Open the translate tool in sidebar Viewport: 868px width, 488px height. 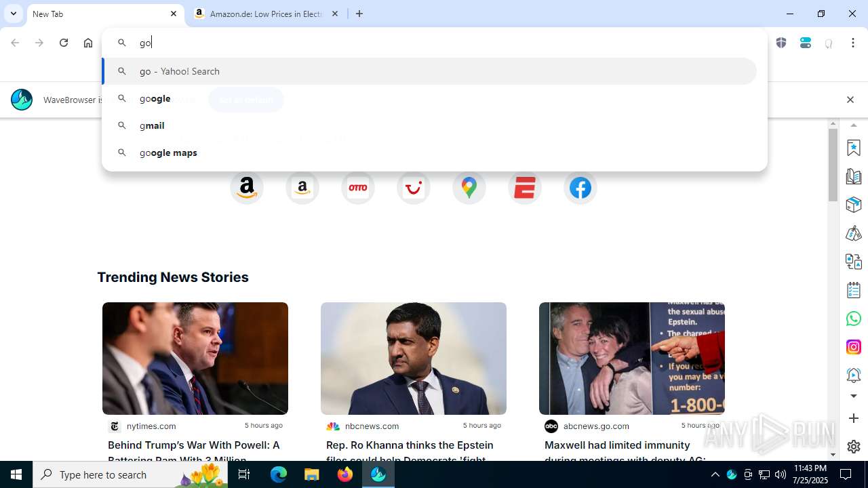854,262
